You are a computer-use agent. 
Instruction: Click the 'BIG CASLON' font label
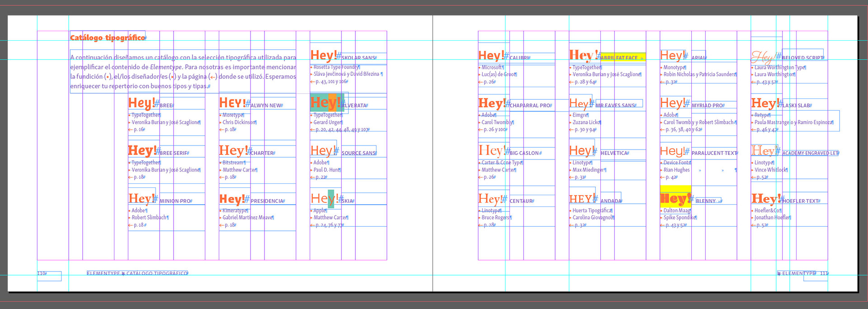click(525, 153)
